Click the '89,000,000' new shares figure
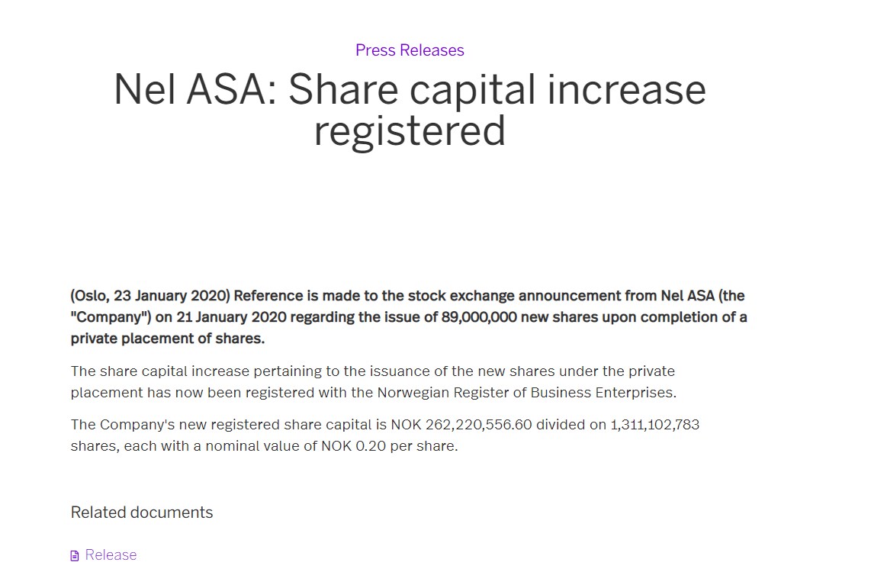 point(480,316)
